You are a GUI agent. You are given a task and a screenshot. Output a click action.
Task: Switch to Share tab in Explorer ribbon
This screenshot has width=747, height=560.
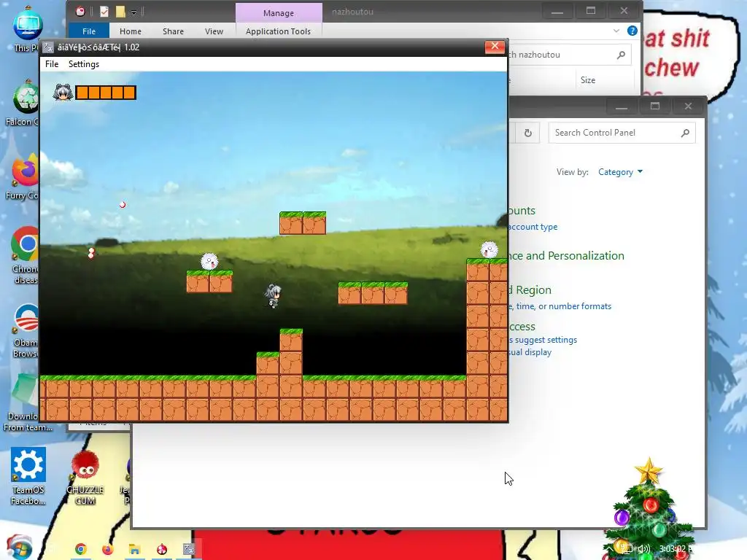(x=173, y=31)
